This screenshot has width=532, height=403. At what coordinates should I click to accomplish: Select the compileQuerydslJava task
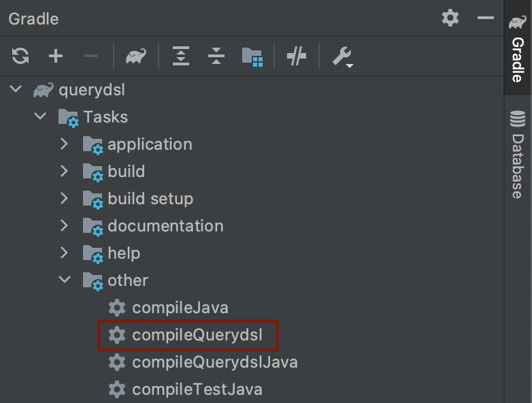point(215,362)
